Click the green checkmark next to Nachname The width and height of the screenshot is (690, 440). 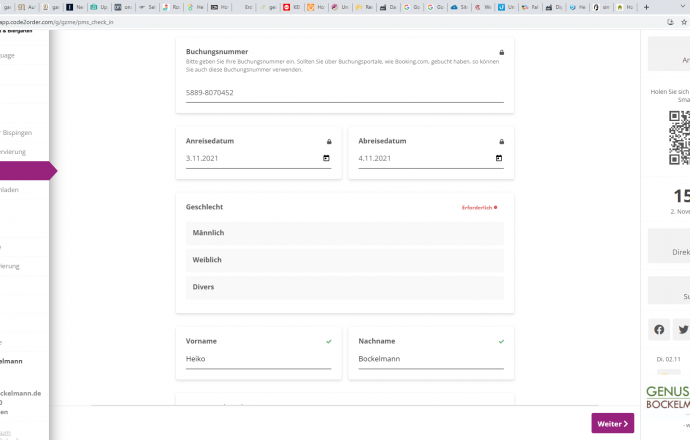[x=501, y=341]
